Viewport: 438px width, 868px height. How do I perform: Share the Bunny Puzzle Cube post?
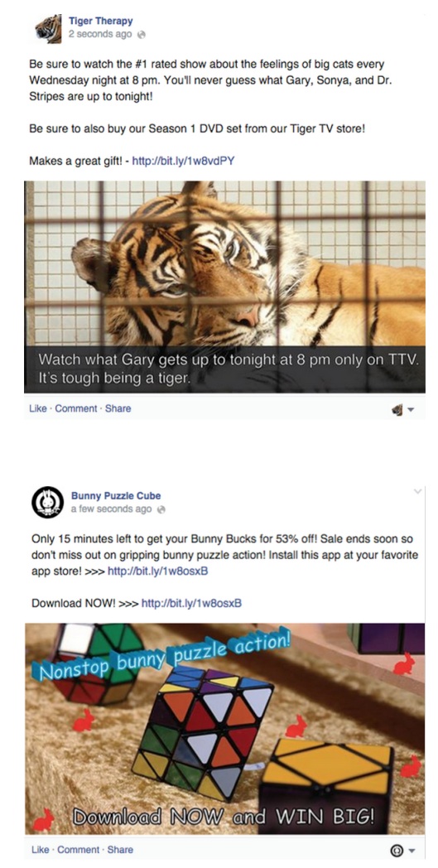[x=120, y=849]
